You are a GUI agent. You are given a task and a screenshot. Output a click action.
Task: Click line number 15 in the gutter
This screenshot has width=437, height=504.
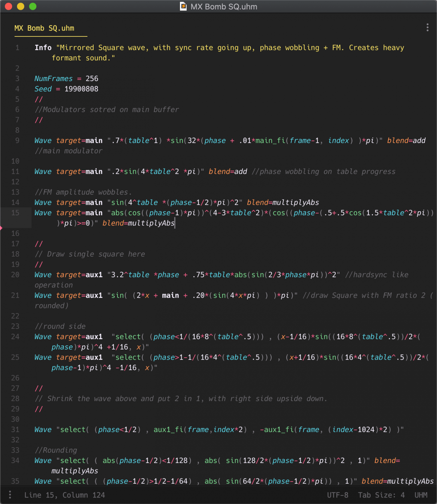click(15, 213)
